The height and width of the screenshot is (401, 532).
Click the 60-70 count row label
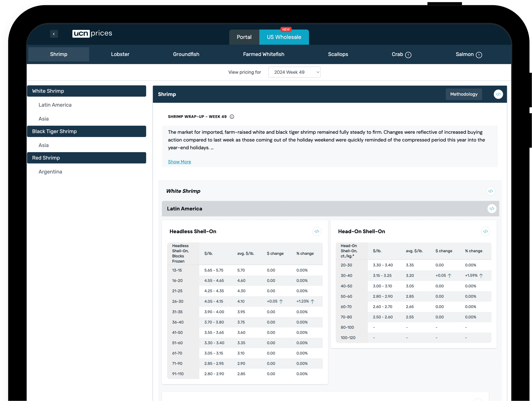(x=346, y=307)
